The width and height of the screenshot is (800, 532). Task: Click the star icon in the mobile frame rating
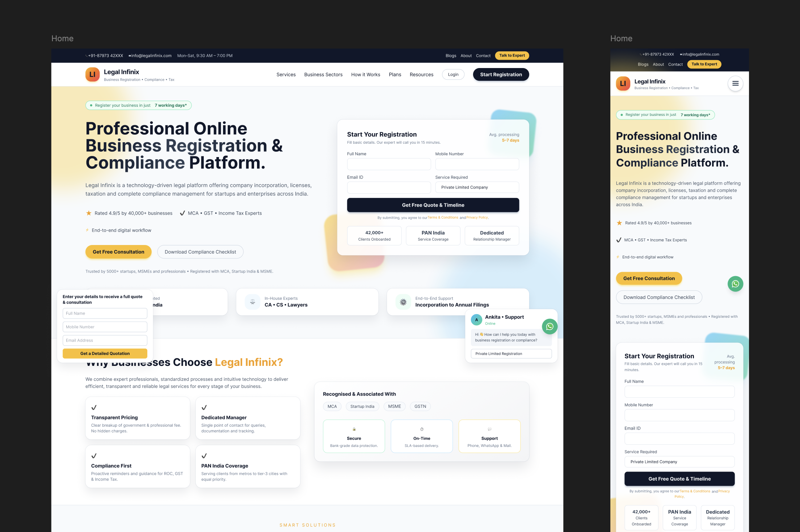point(619,223)
